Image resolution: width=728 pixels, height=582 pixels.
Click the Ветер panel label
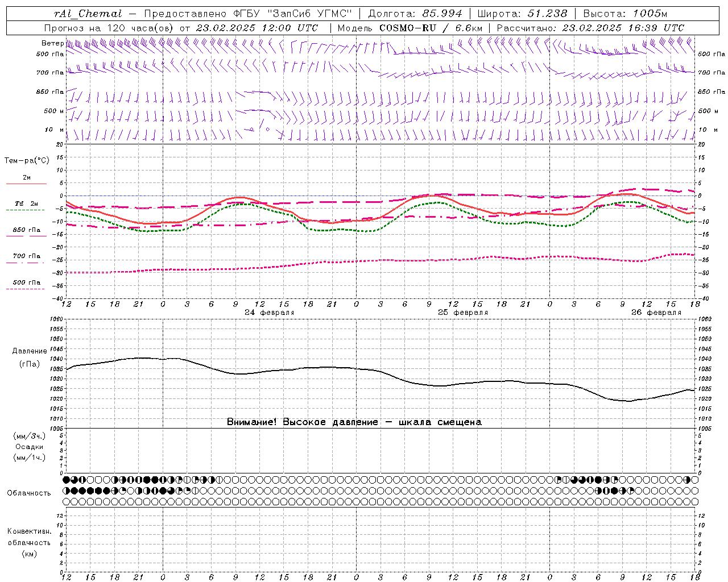52,43
